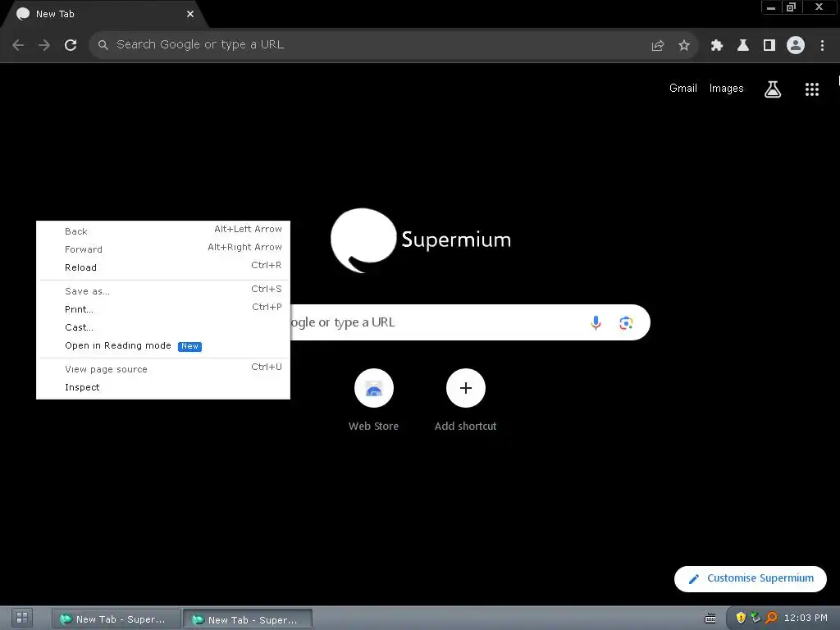This screenshot has height=630, width=840.
Task: Click the browser Back arrow button
Action: (18, 45)
